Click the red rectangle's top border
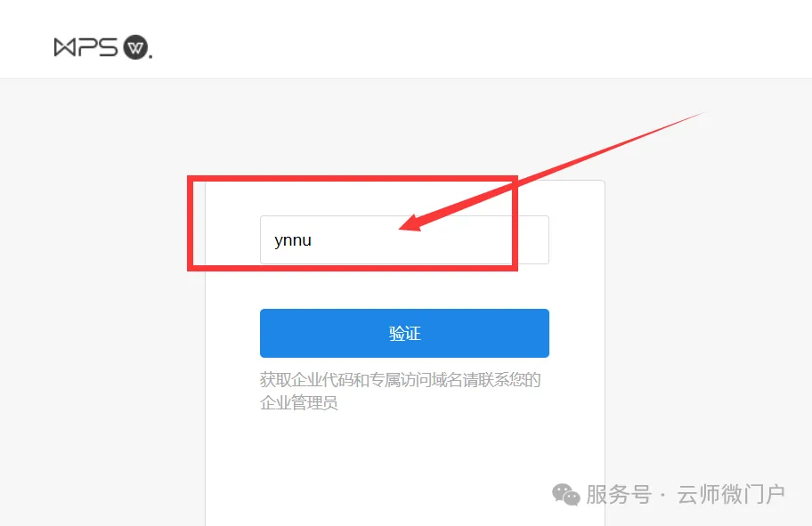Screen dimensions: 812x526 pos(353,179)
